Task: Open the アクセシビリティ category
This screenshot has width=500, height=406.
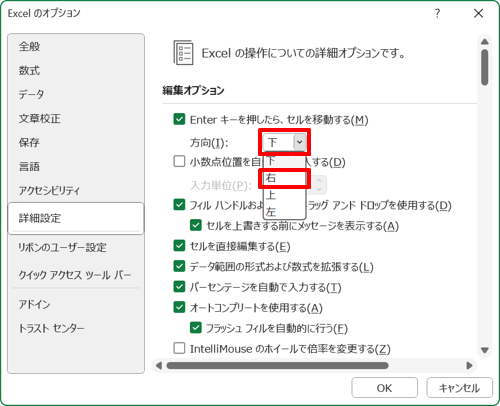Action: [49, 190]
